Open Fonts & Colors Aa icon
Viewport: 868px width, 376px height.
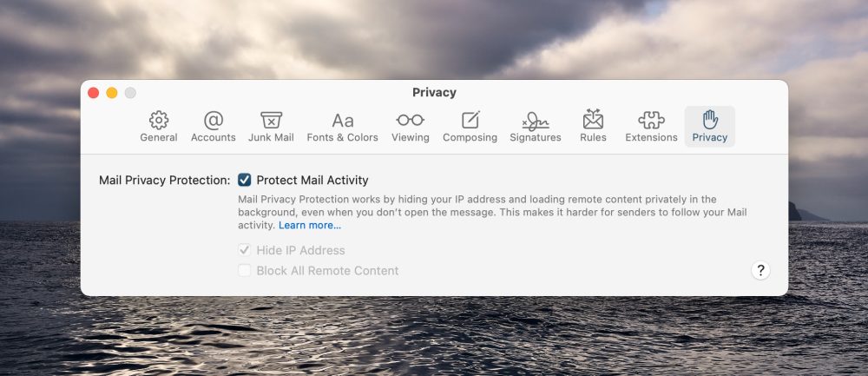point(343,120)
